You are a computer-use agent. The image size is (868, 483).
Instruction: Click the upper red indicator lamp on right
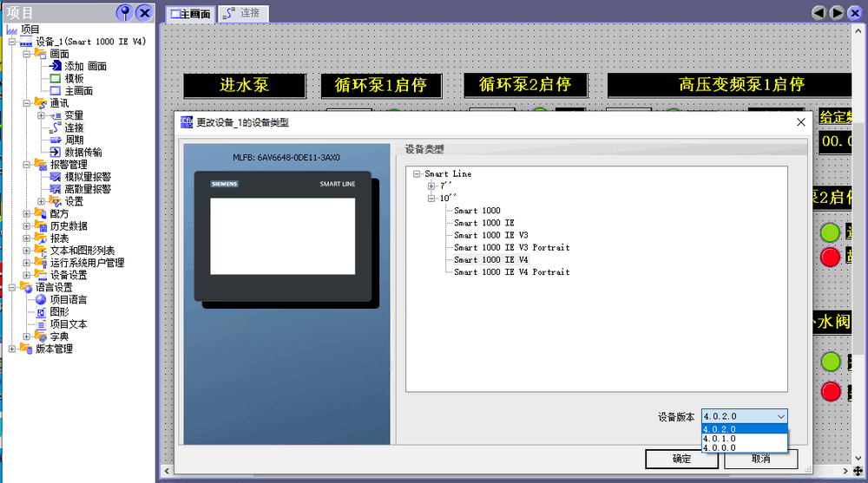[830, 258]
